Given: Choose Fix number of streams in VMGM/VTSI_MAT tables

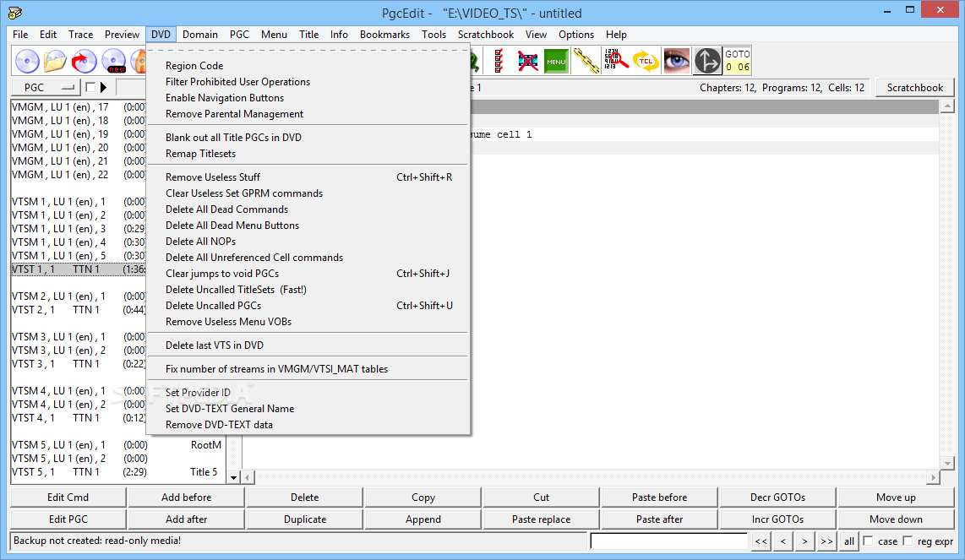Looking at the screenshot, I should 308,369.
